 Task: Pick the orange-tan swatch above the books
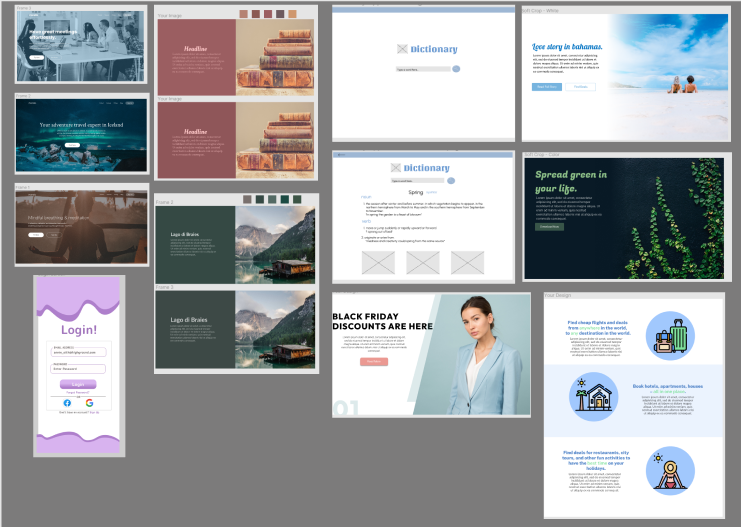pos(293,14)
